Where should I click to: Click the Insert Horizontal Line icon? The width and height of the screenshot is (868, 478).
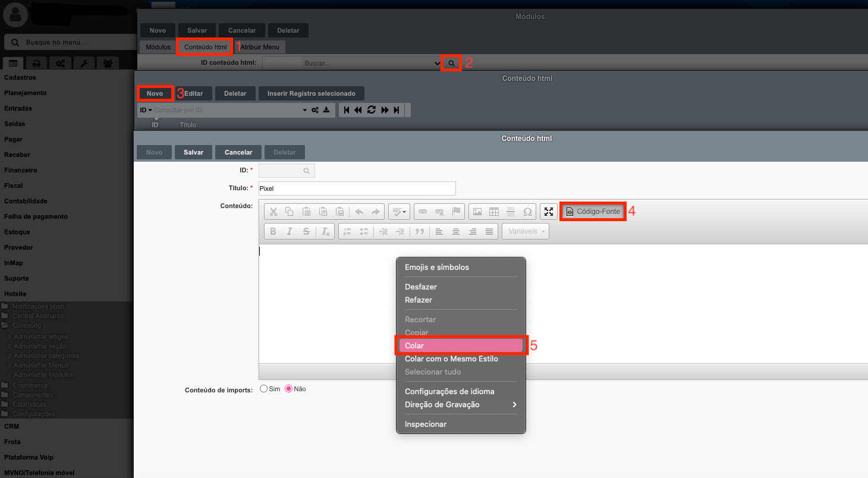[510, 212]
